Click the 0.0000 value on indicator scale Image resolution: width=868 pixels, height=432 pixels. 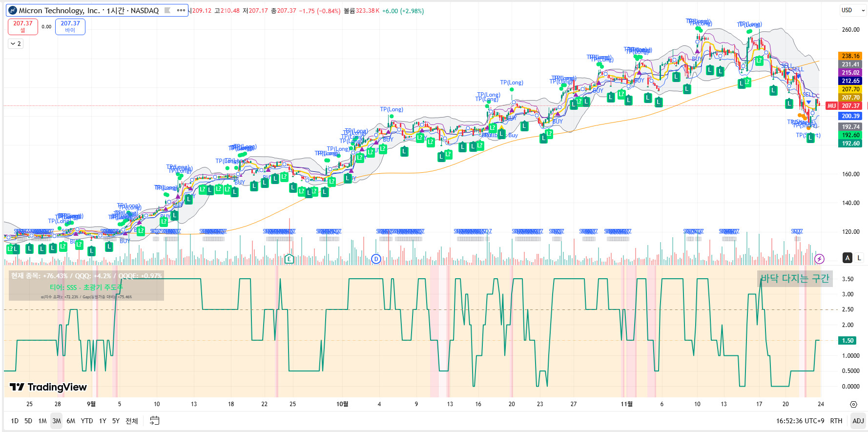point(850,387)
